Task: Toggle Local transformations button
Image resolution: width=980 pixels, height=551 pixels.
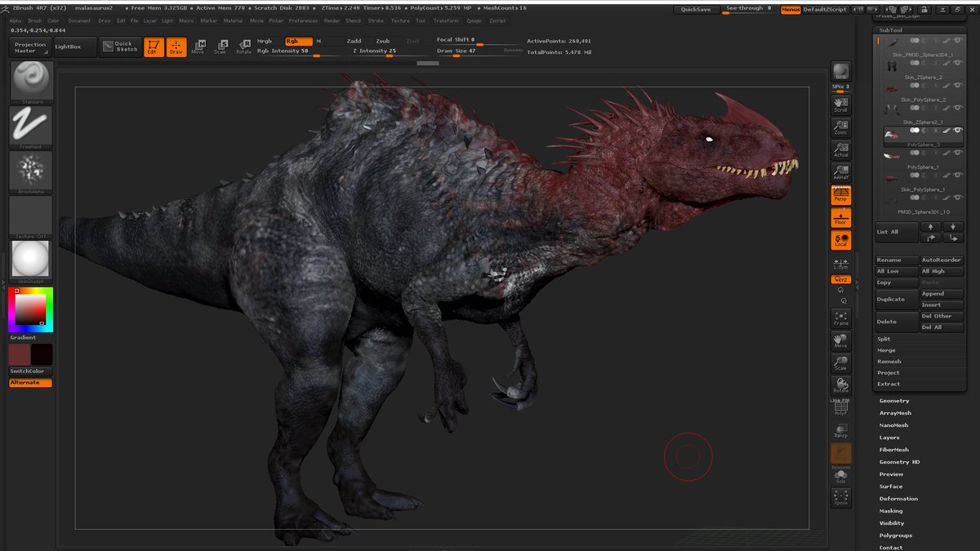Action: point(840,240)
